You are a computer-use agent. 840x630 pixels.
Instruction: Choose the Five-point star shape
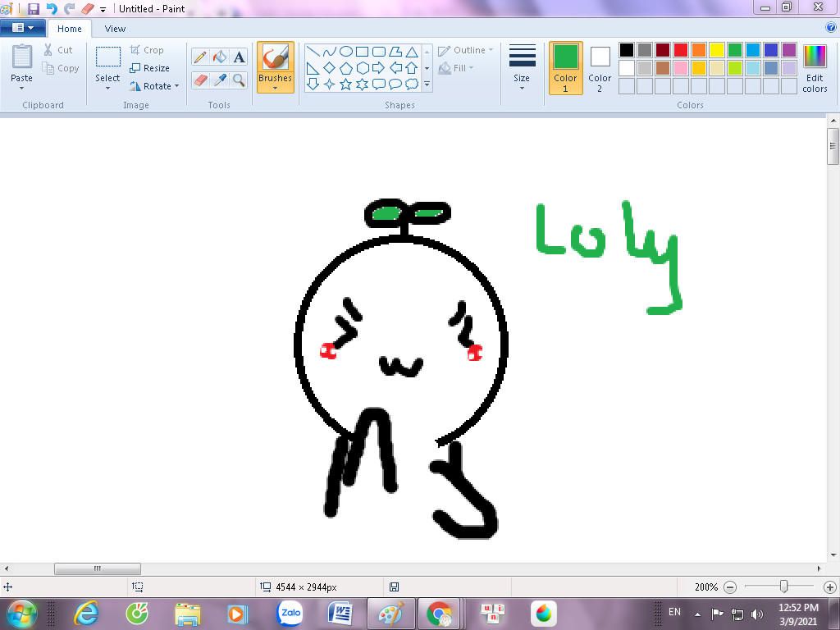pos(346,84)
